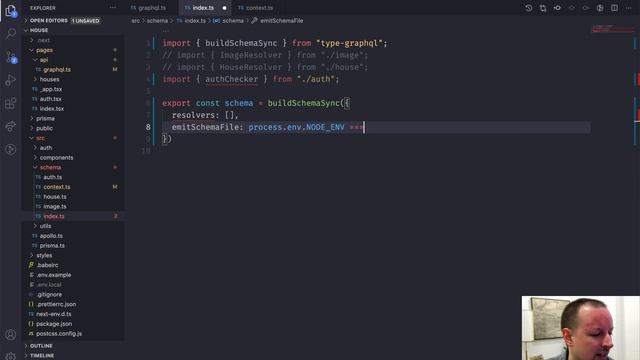
Task: Expand the components folder
Action: 56,158
